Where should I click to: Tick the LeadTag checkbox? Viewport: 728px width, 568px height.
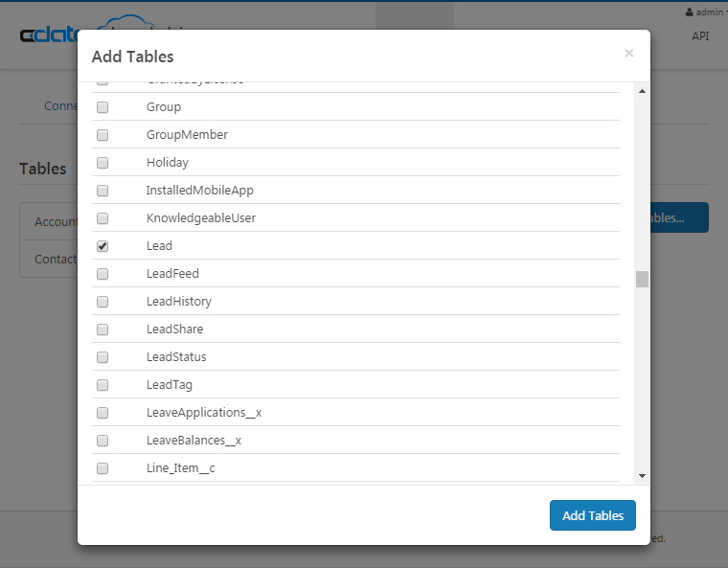click(x=102, y=385)
